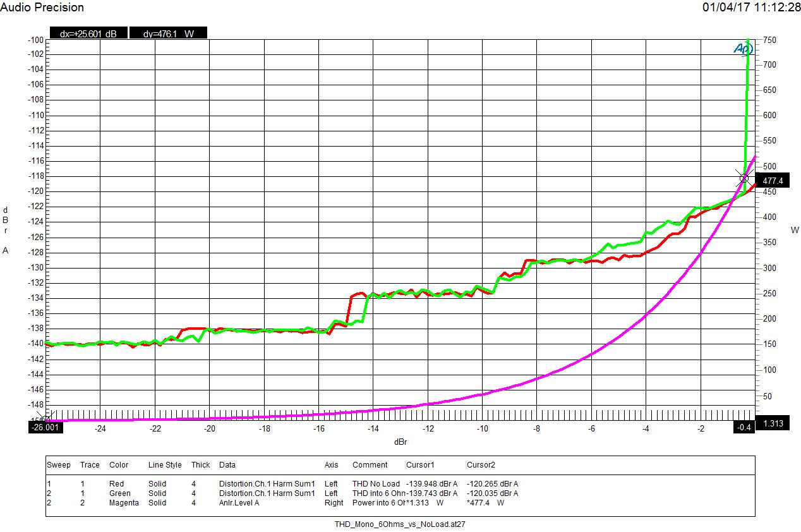Select the Anlr.Level A data row entry

coord(239,503)
